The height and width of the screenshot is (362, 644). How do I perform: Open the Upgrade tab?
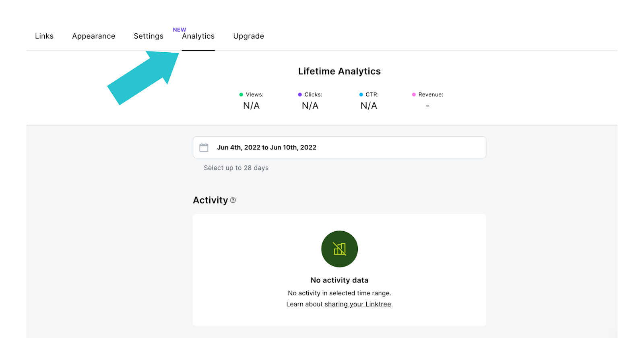248,36
